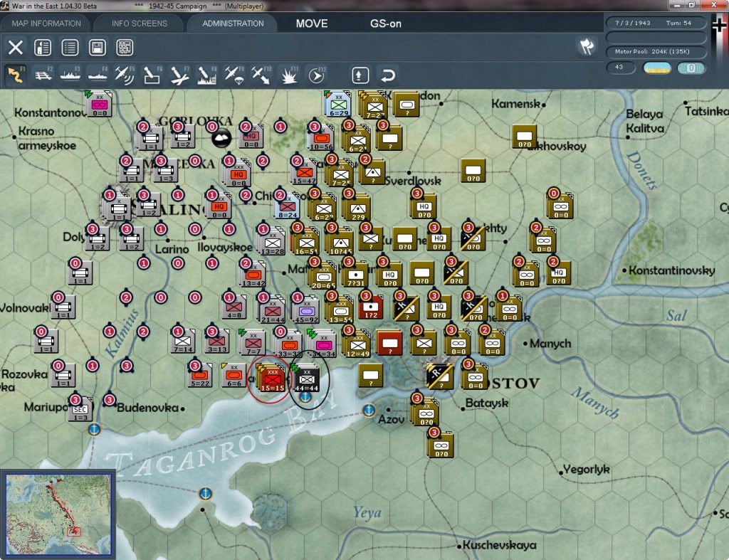Select the red XXX unit 15=15
This screenshot has height=560, width=729.
272,379
